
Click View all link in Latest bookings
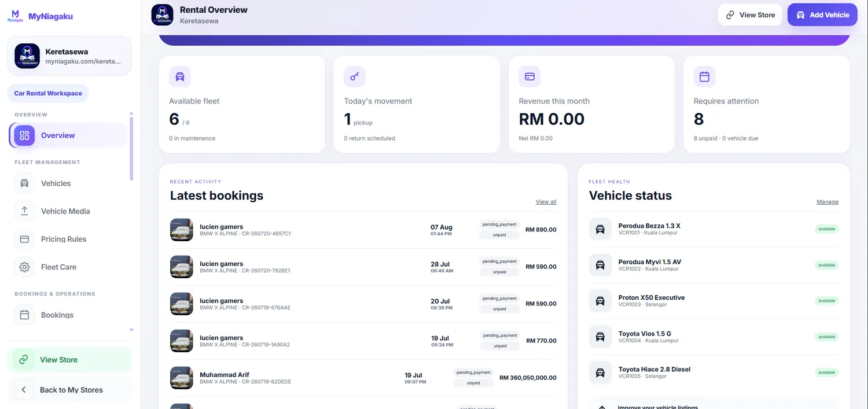(546, 202)
